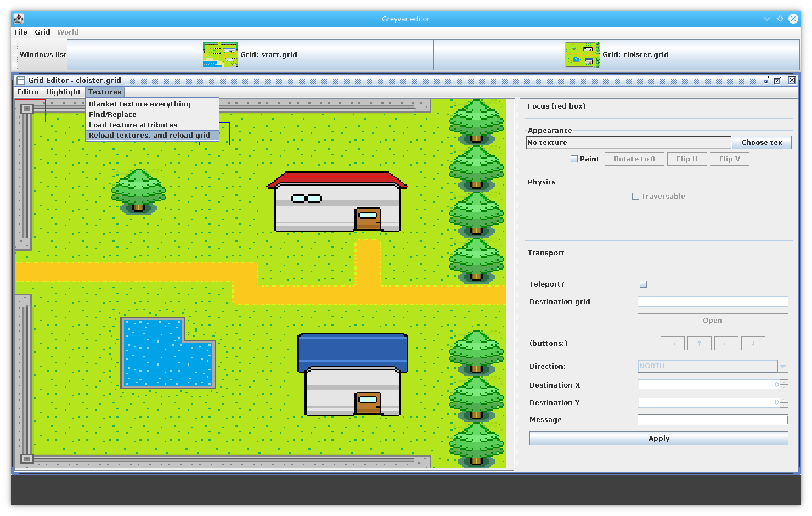Screen dimensions: 812x516
Task: Click the Open destination grid button
Action: [713, 321]
